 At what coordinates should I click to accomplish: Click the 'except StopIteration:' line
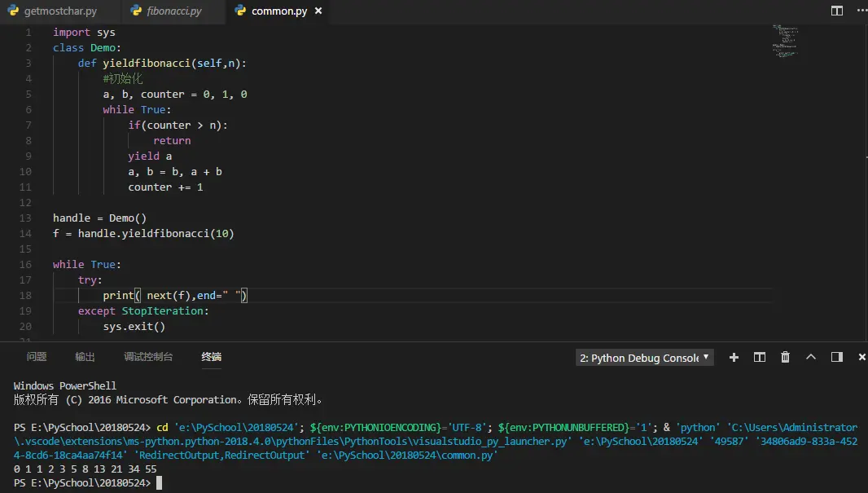click(x=143, y=311)
